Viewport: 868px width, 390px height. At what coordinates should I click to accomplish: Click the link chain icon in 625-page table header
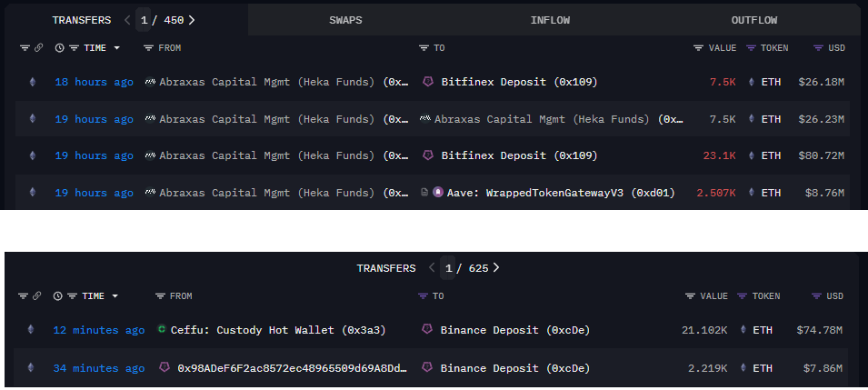pyautogui.click(x=36, y=296)
